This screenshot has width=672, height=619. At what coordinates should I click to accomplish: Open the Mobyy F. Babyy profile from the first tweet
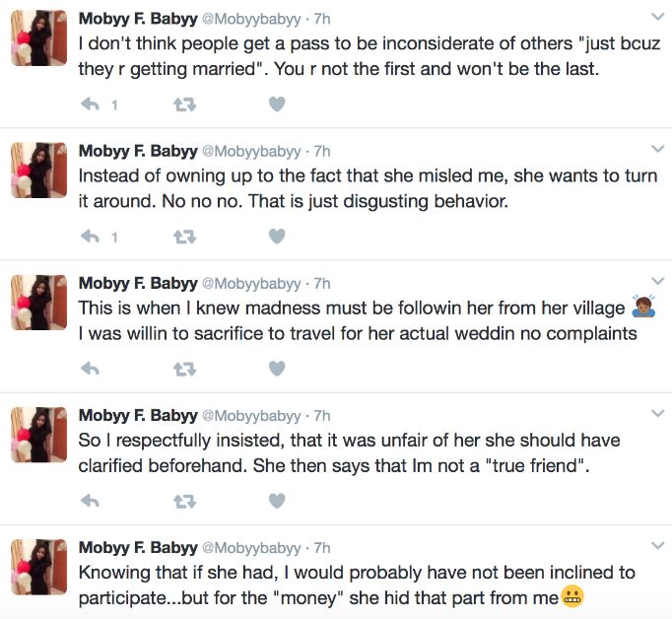[137, 19]
